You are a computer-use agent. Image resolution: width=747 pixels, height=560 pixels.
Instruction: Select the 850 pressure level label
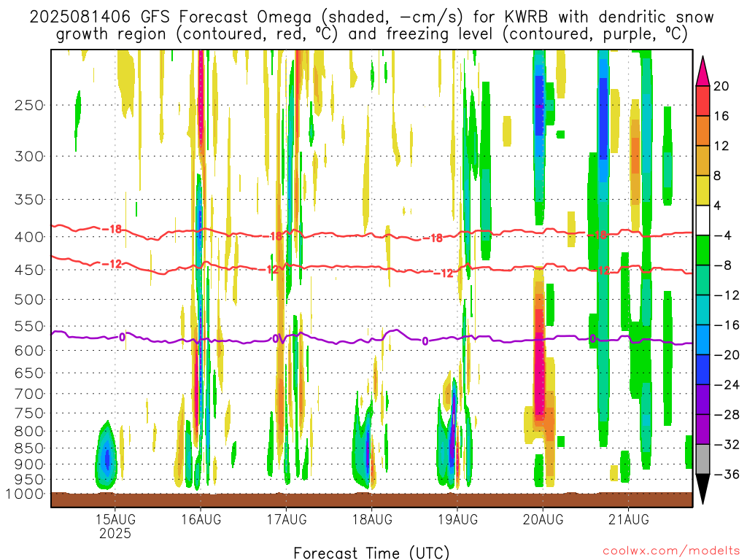29,448
